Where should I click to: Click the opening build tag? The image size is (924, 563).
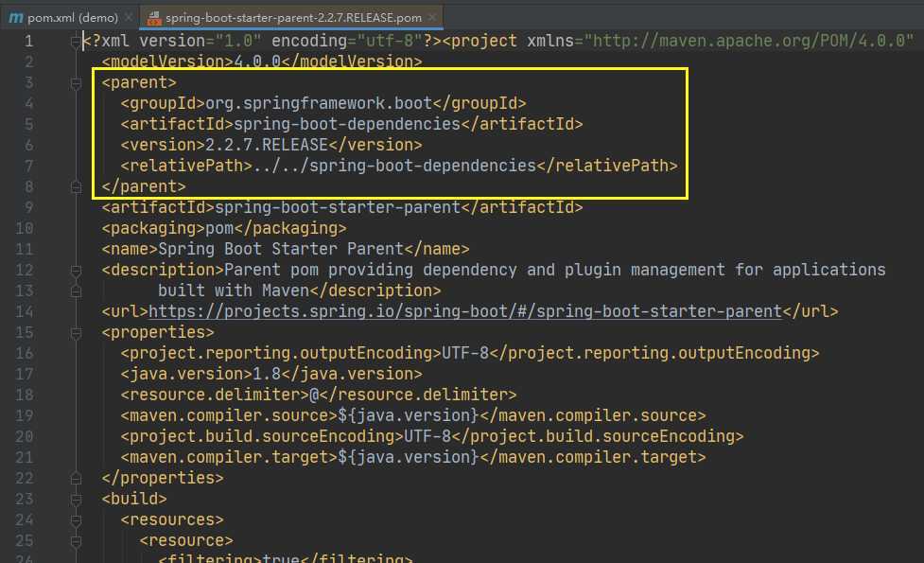(134, 500)
